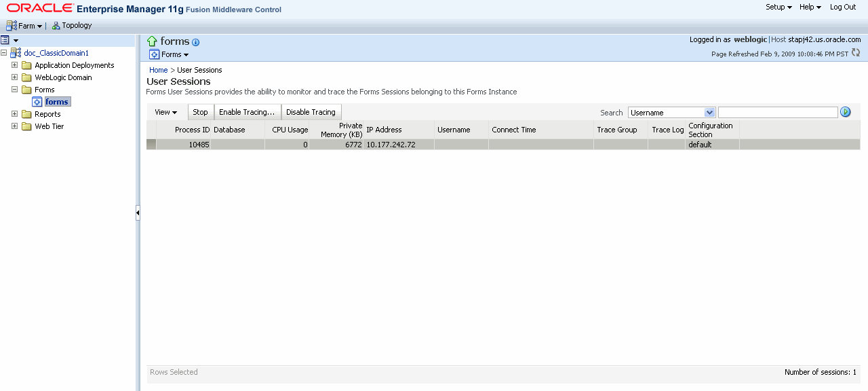Open the View menu dropdown
This screenshot has height=391, width=868.
point(167,111)
